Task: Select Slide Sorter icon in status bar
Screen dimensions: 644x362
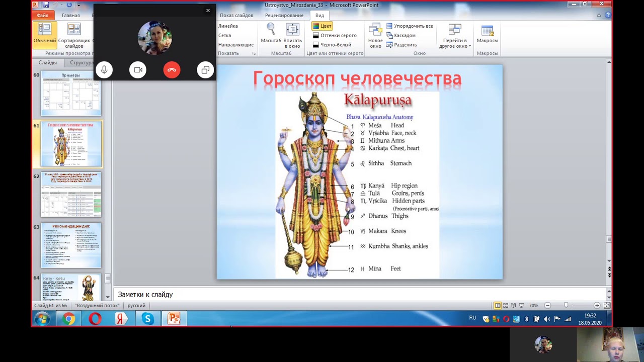Action: pos(506,305)
